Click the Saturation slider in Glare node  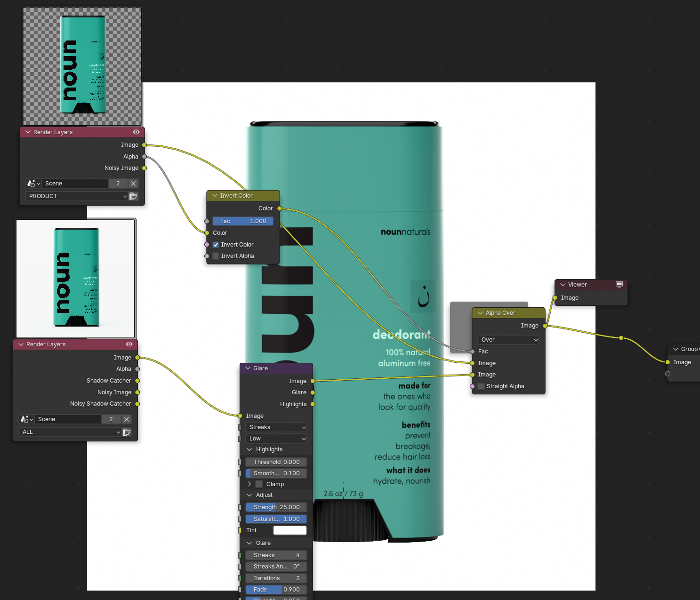pos(276,519)
